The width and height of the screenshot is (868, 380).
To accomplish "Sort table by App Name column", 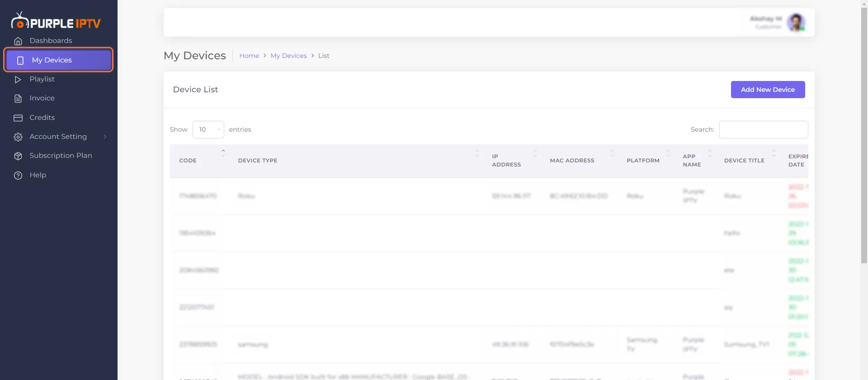I will [x=694, y=161].
